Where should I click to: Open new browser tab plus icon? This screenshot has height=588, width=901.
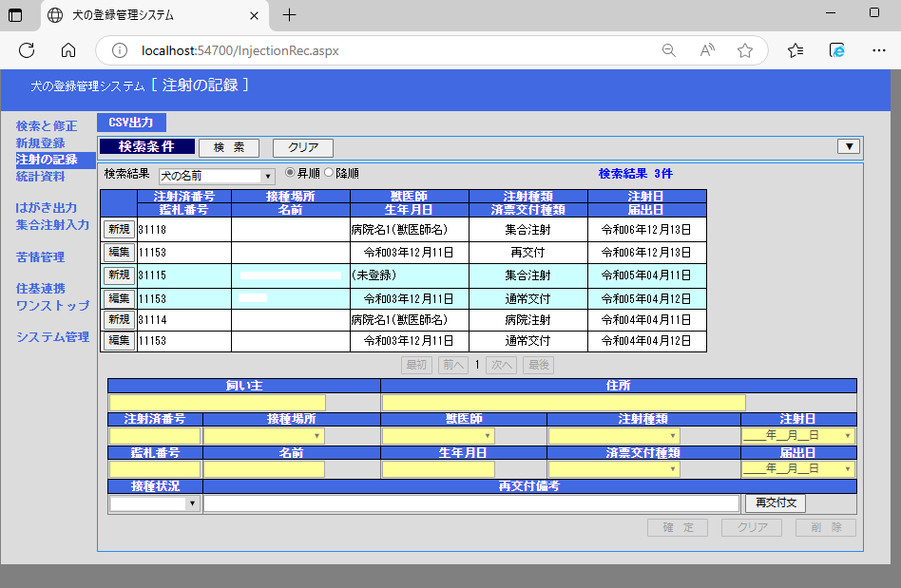(290, 14)
